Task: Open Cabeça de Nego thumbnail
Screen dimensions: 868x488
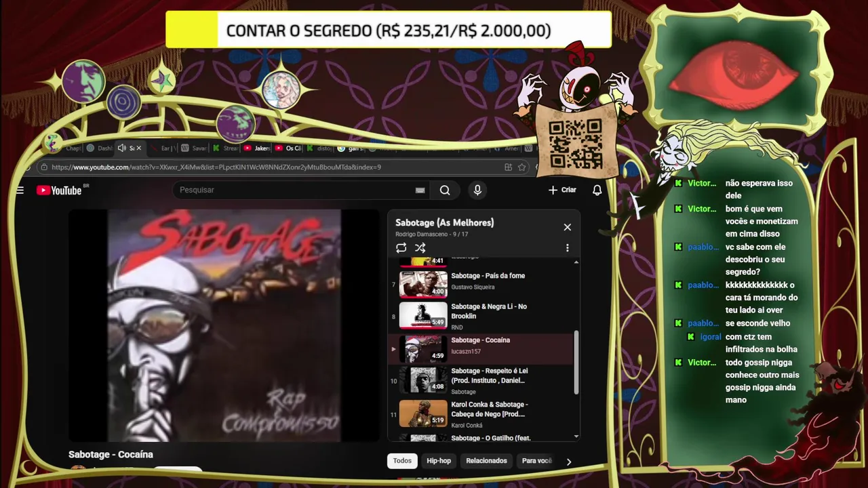Action: click(423, 413)
